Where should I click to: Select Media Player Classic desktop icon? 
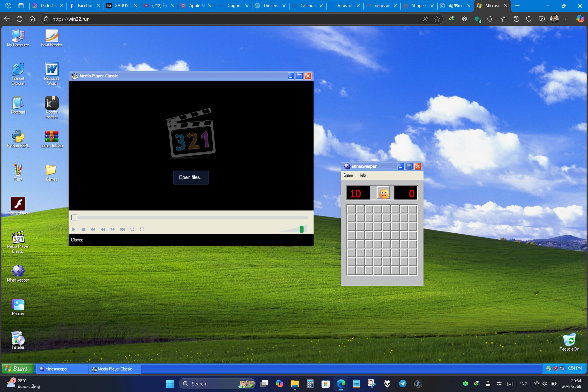pos(18,242)
